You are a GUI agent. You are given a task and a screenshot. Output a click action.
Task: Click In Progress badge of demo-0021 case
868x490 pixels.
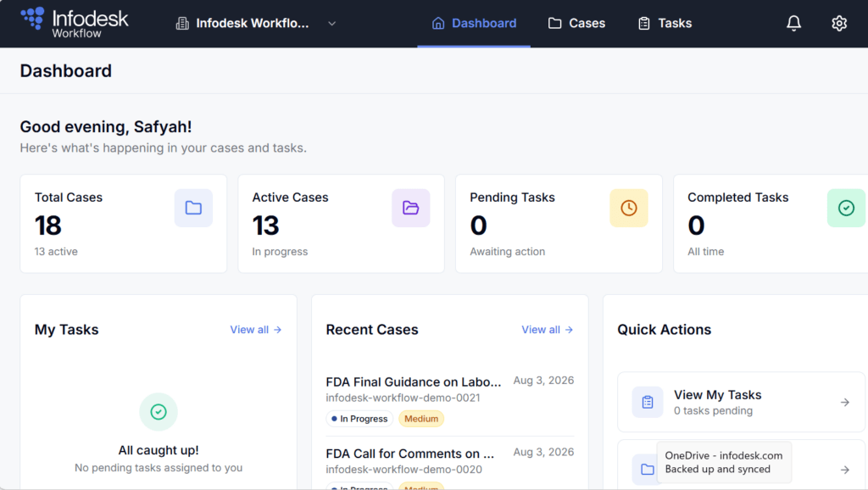pos(359,419)
